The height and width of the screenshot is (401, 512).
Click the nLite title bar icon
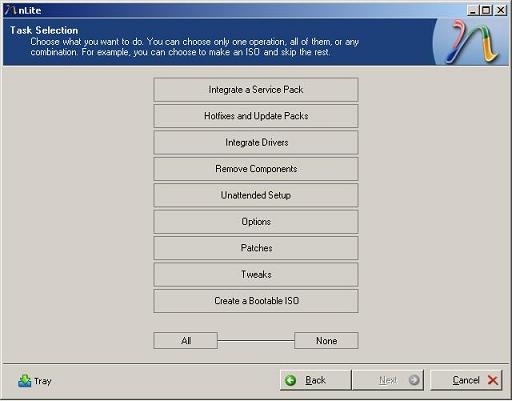coord(10,10)
